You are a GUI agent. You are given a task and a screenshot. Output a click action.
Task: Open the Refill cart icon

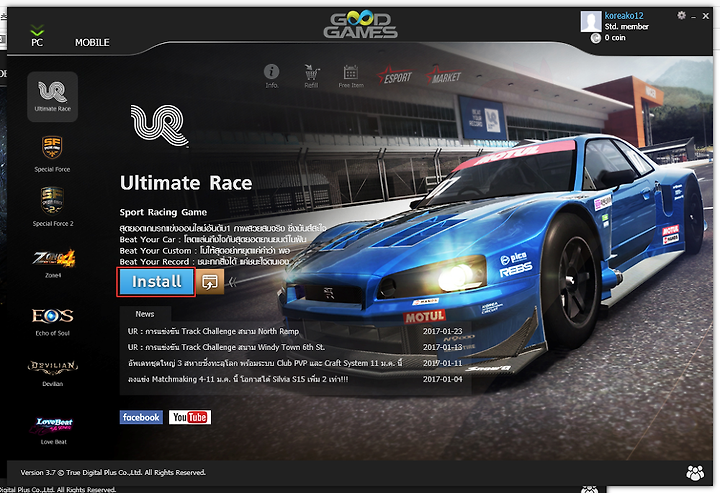[x=311, y=76]
